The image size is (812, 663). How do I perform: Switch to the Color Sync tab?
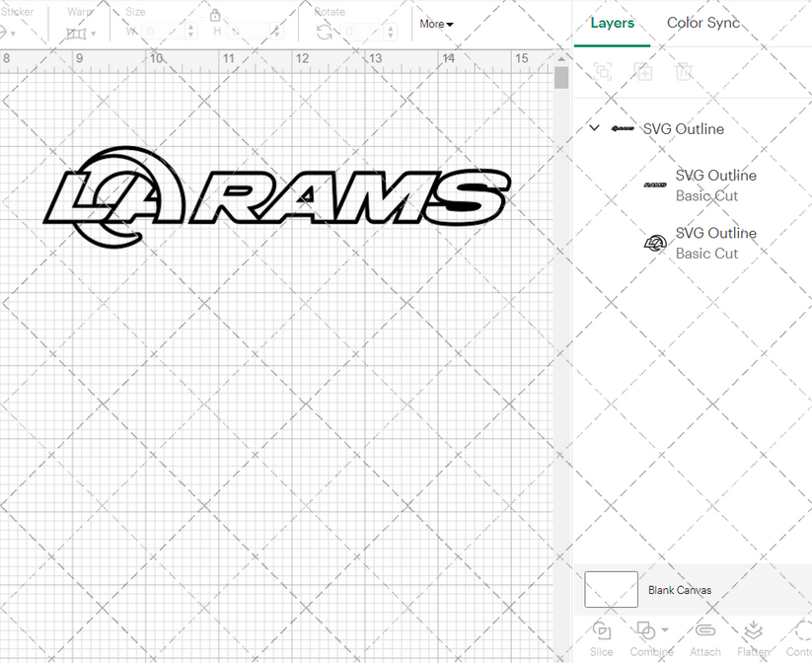click(703, 23)
